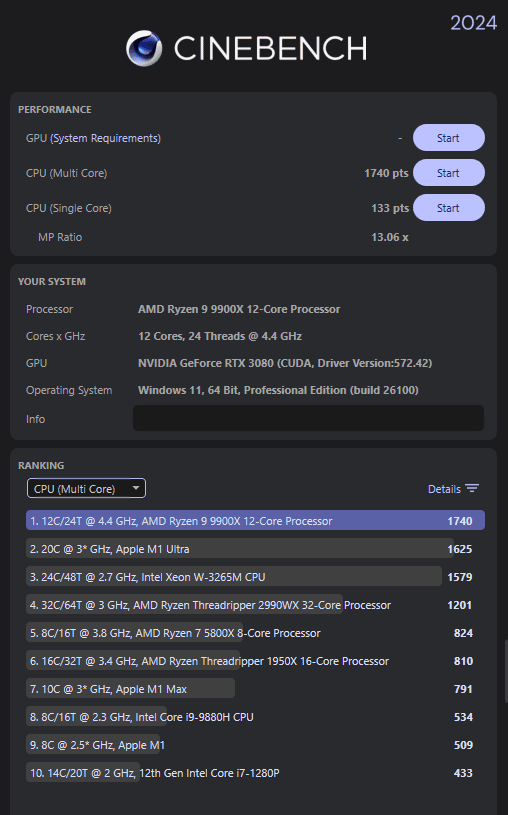
Task: Select rank 4 Threadripper 2990WX row
Action: point(255,605)
